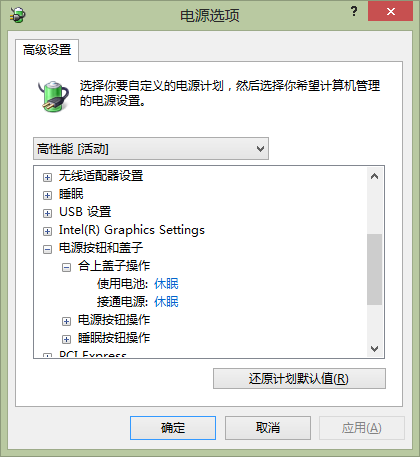Change 接通电源 lid action value 休眠

point(166,302)
